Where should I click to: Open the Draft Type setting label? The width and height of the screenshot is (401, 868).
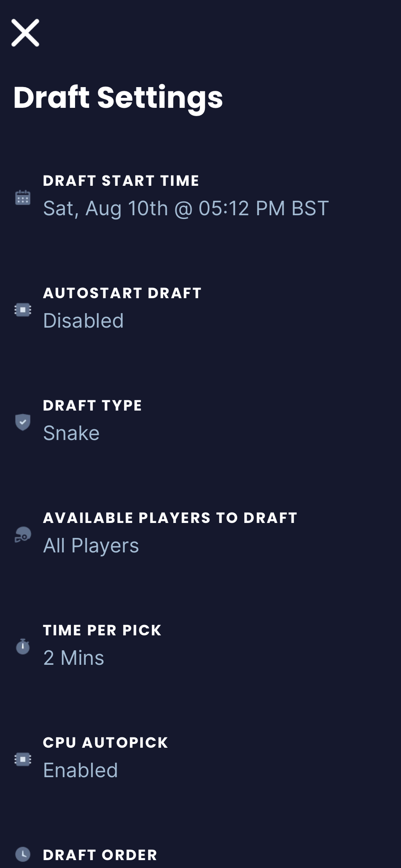92,406
